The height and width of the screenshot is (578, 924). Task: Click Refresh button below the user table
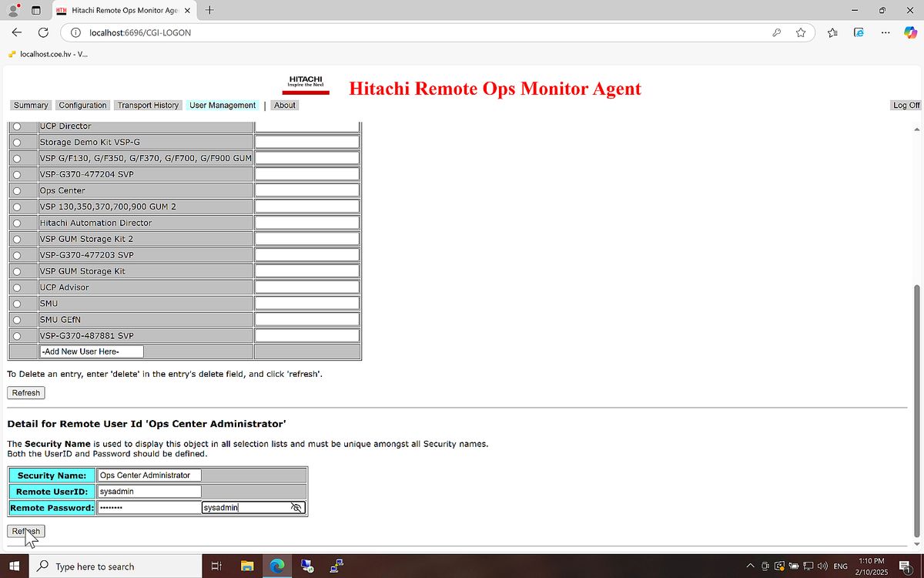pos(26,393)
